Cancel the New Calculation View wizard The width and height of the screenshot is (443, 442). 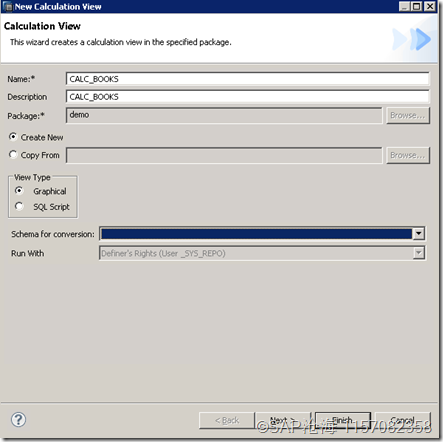[403, 420]
